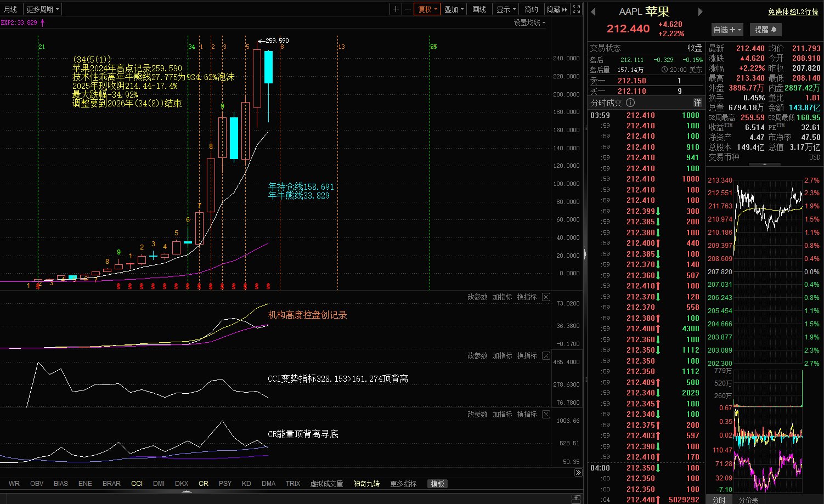Click 加指标 in the CR panel
Image resolution: width=824 pixels, height=504 pixels.
[x=502, y=414]
